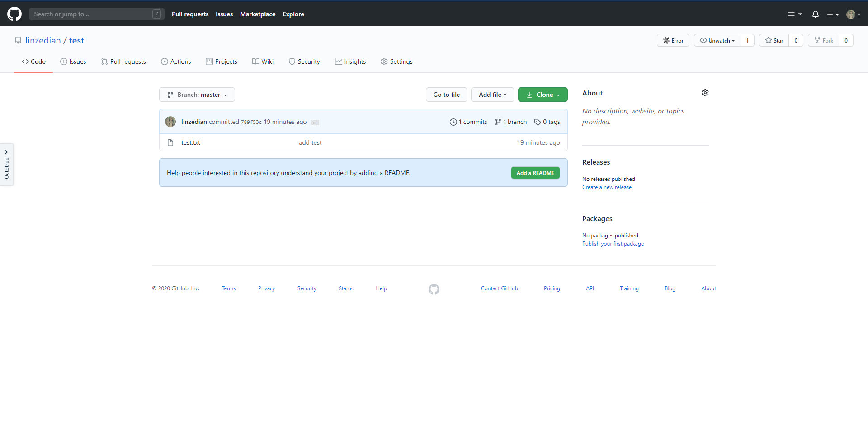Open the Pull requests repository tab
The width and height of the screenshot is (868, 430).
(123, 61)
